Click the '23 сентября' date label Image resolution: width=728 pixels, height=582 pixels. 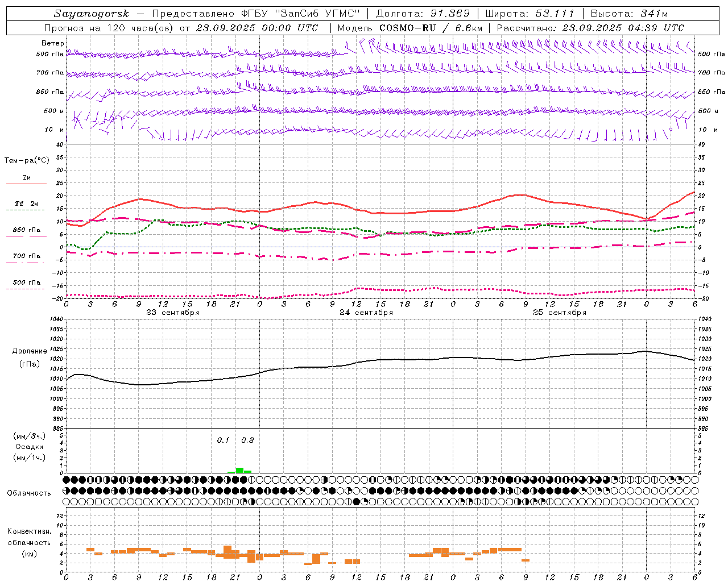point(172,313)
